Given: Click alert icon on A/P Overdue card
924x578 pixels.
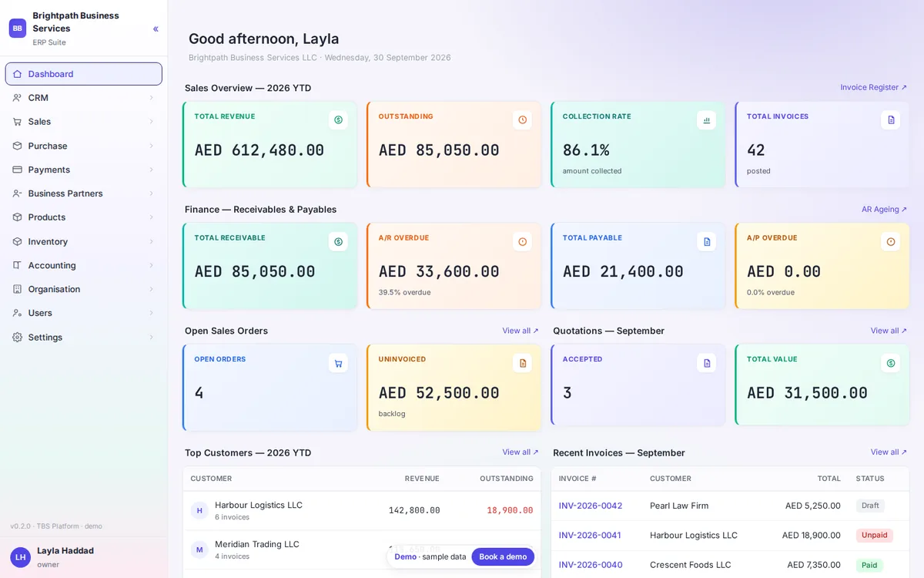Looking at the screenshot, I should 891,242.
